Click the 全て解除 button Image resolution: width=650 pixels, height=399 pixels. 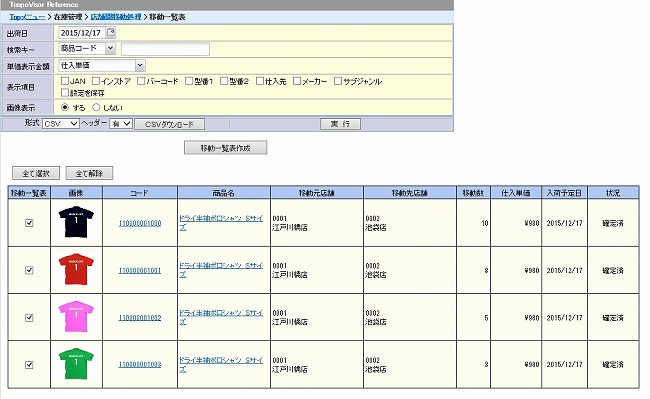point(90,173)
